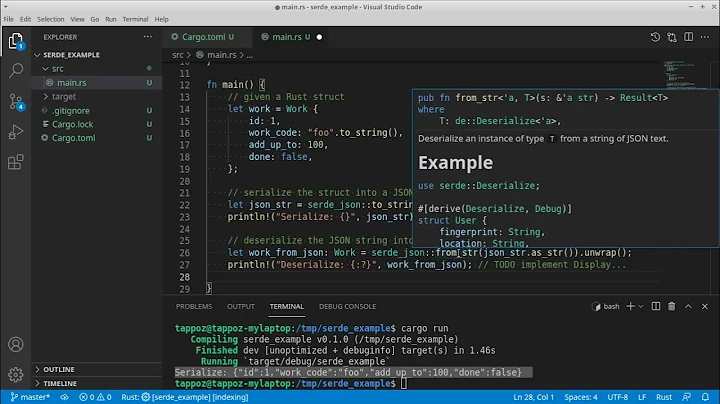Change encoding via UTF-8

tap(618, 397)
